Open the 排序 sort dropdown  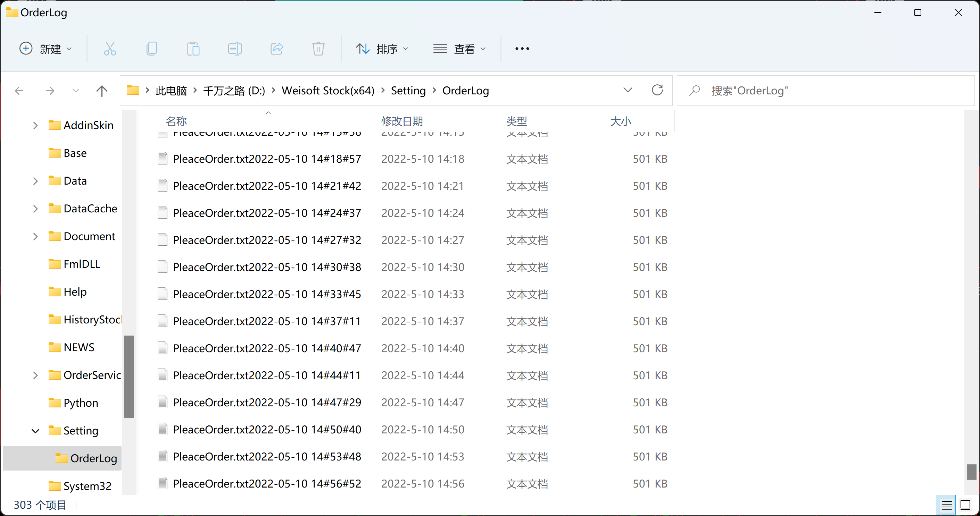tap(382, 49)
